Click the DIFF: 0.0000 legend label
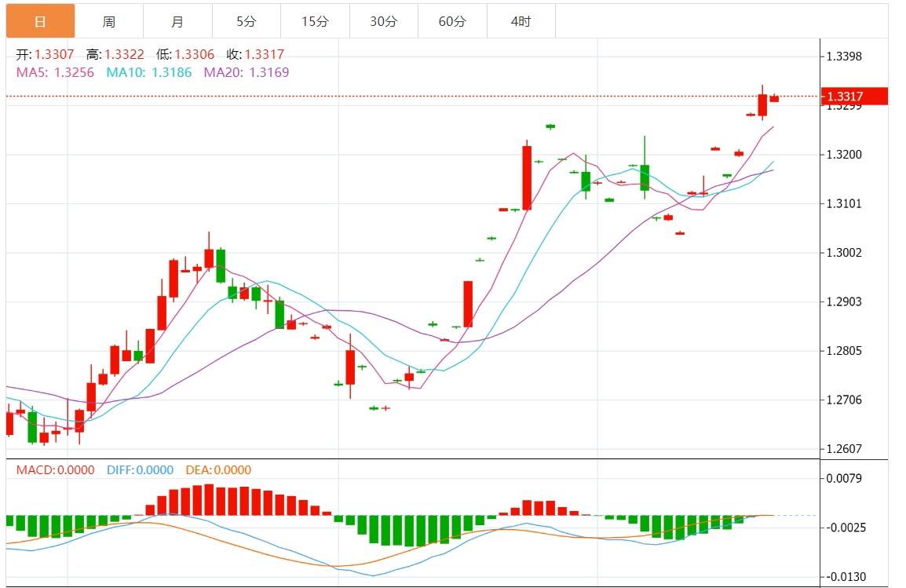 [x=138, y=470]
